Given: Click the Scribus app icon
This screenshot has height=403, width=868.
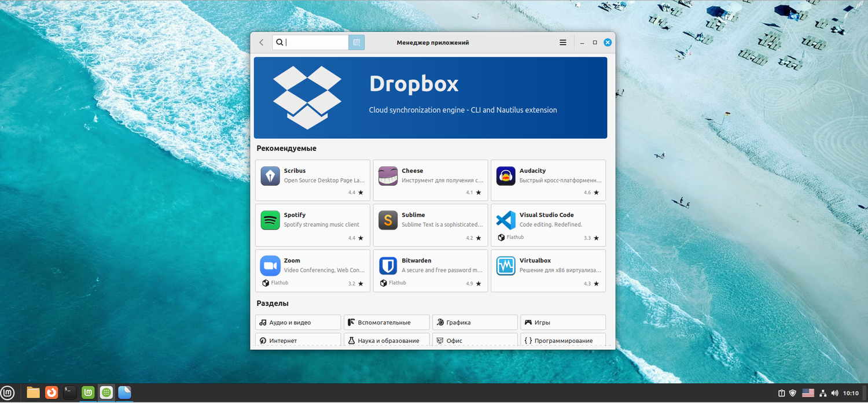Looking at the screenshot, I should tap(270, 176).
